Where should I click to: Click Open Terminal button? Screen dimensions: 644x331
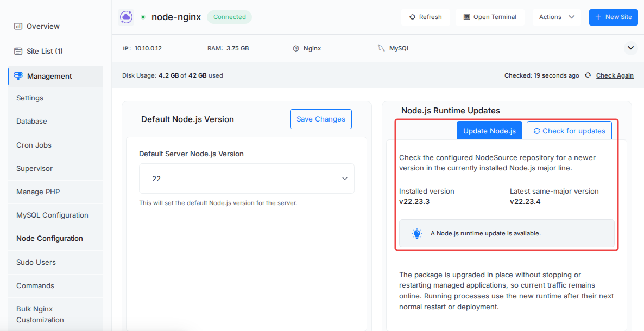click(x=490, y=17)
